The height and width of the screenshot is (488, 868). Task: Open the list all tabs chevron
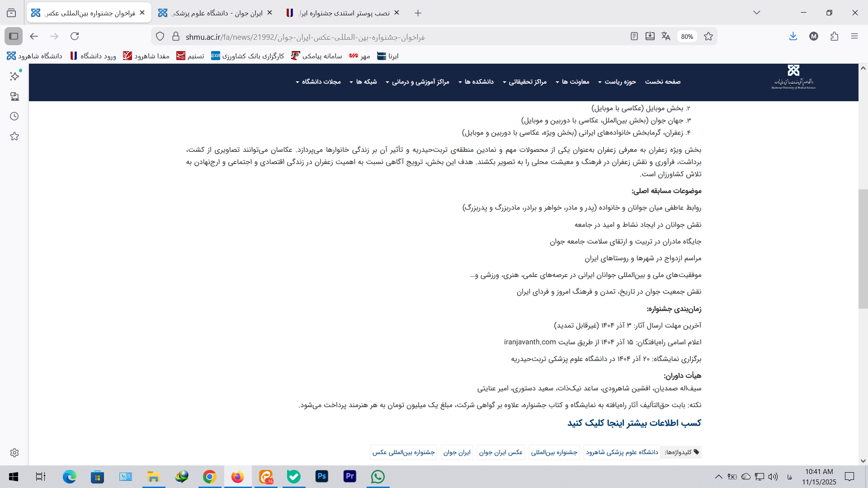756,13
